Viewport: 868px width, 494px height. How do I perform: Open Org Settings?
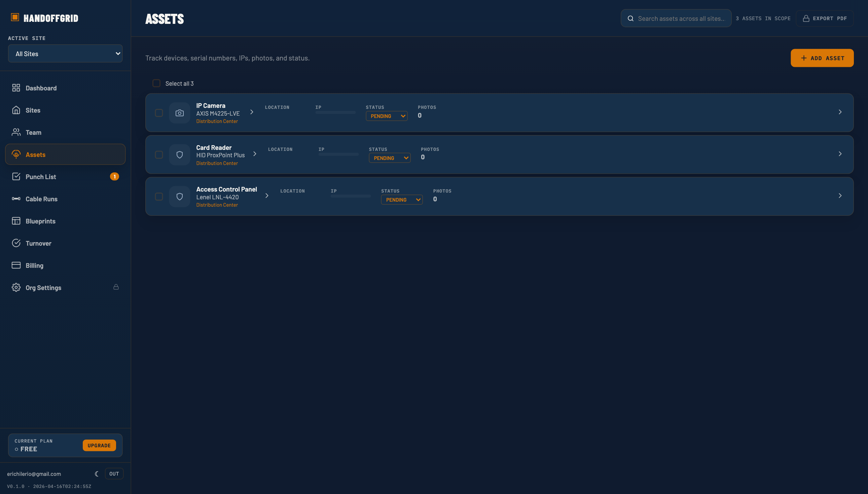click(x=43, y=287)
